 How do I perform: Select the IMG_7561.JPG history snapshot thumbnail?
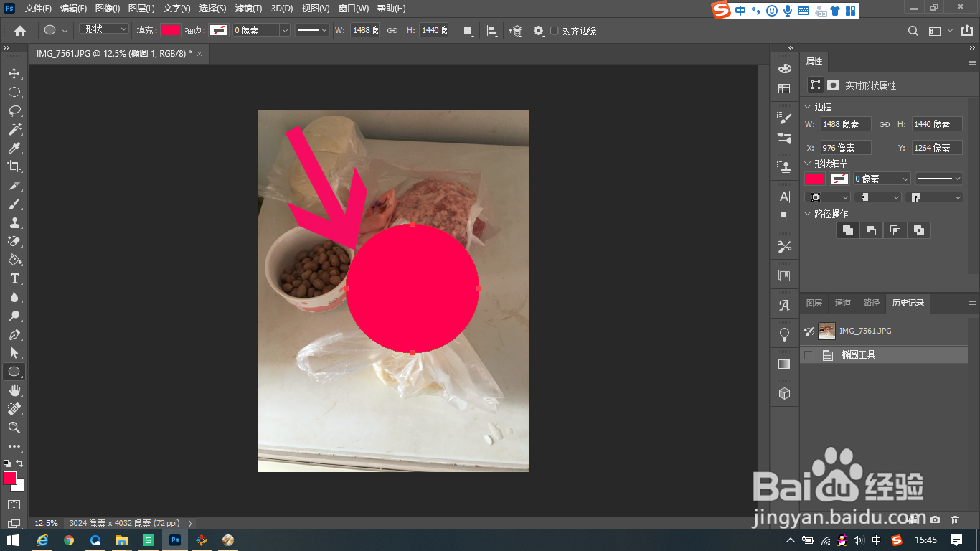coord(827,331)
